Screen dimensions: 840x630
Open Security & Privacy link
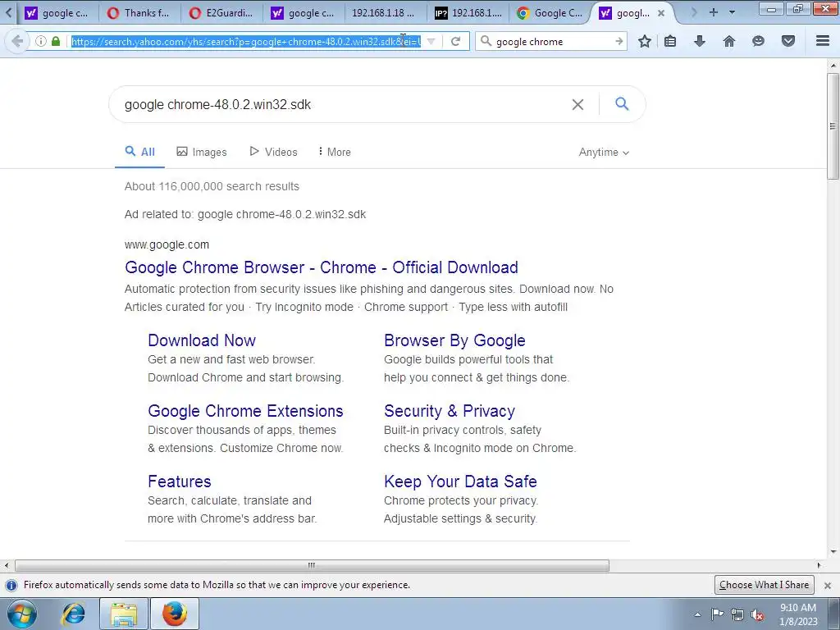[x=450, y=411]
